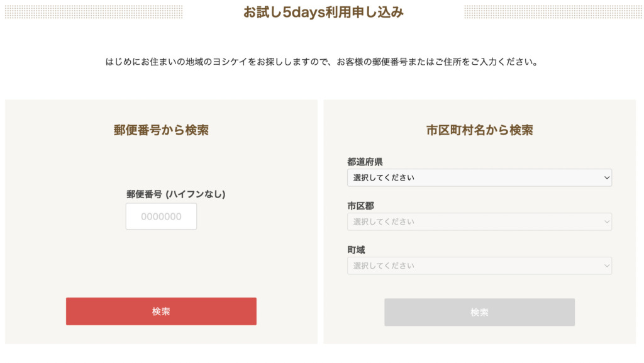Click the chevron arrow of 市区郡 select
Screen dimensions: 644x363
pyautogui.click(x=606, y=221)
